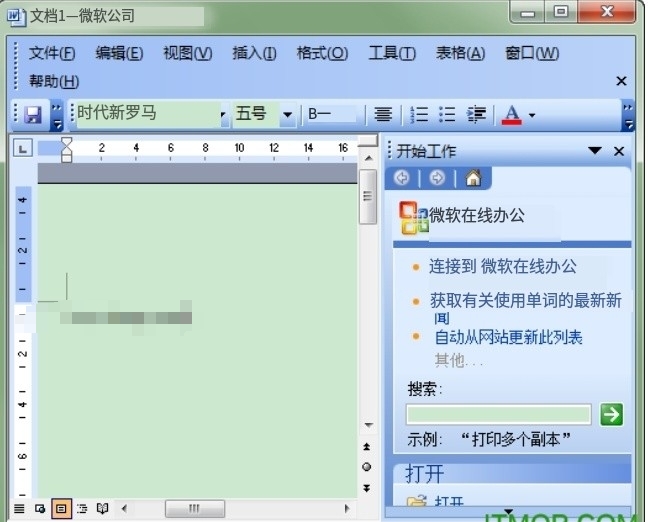
Task: Open Select Browse Object circle button
Action: pyautogui.click(x=367, y=467)
